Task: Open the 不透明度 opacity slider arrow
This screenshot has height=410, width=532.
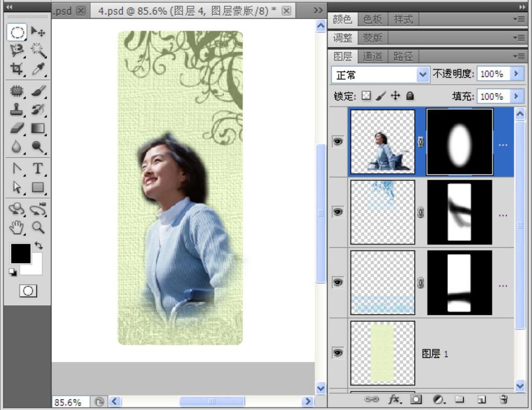Action: [x=517, y=74]
